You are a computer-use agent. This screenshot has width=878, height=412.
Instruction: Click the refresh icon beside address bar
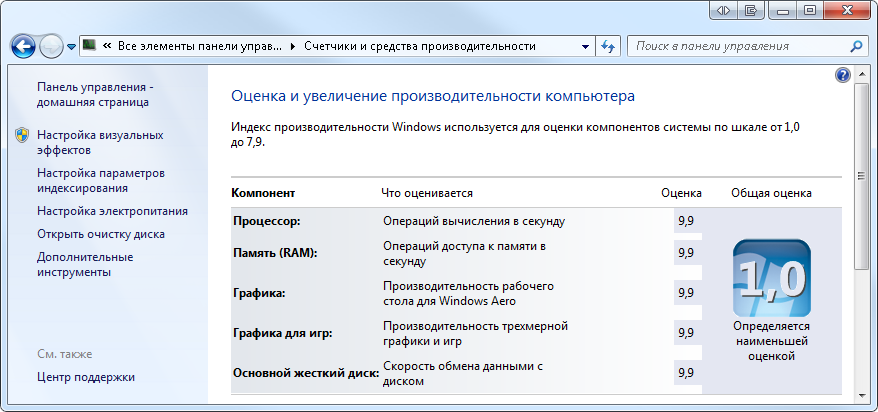pos(608,46)
